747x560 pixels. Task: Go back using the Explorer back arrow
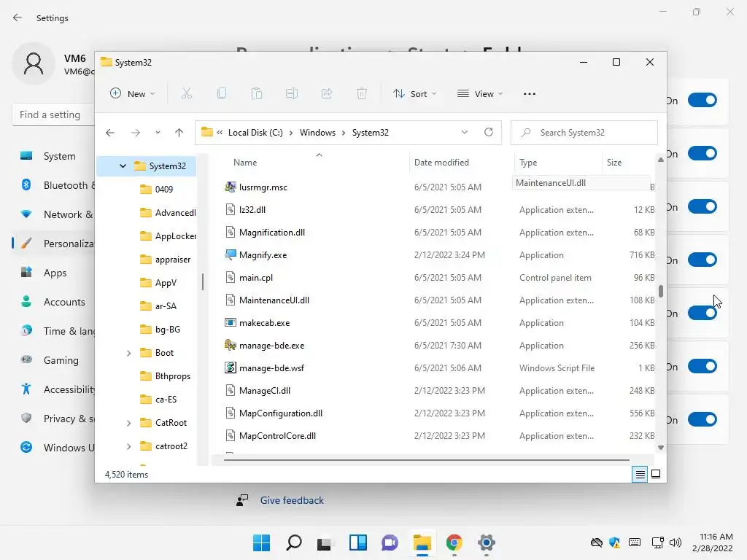[x=110, y=133]
